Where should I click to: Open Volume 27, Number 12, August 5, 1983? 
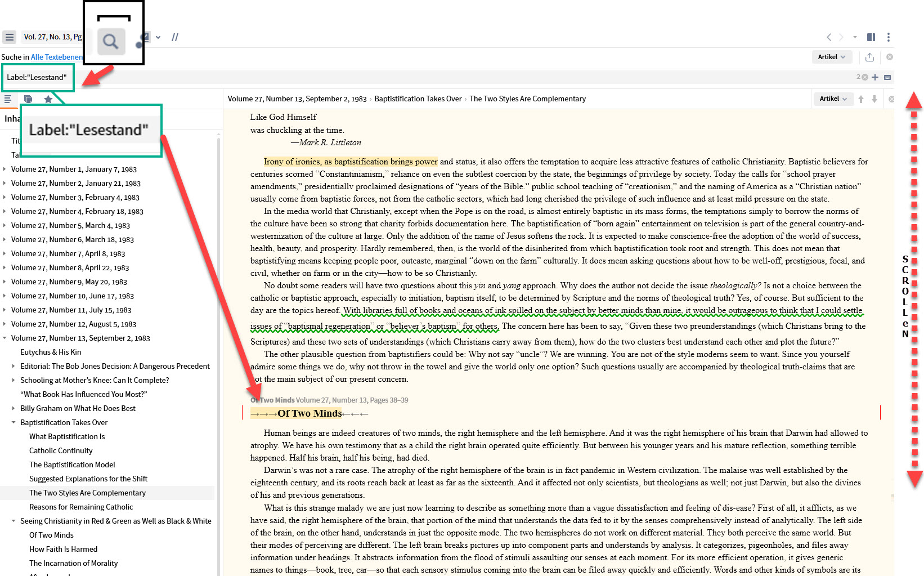point(74,324)
